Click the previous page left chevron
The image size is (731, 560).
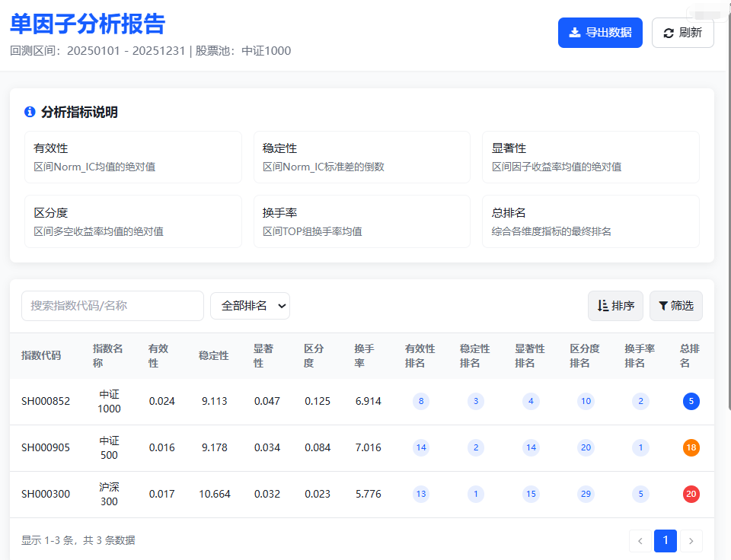click(x=640, y=540)
